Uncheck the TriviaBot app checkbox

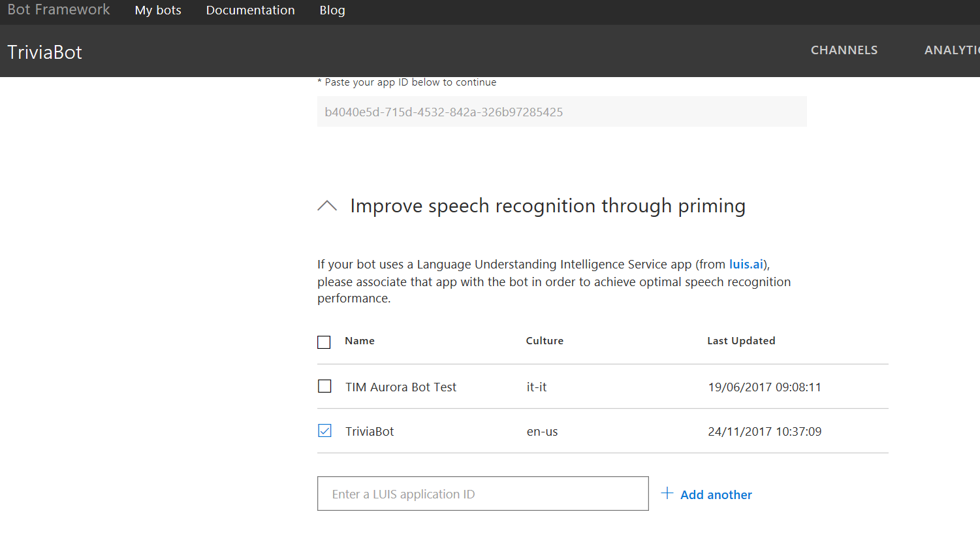[324, 430]
